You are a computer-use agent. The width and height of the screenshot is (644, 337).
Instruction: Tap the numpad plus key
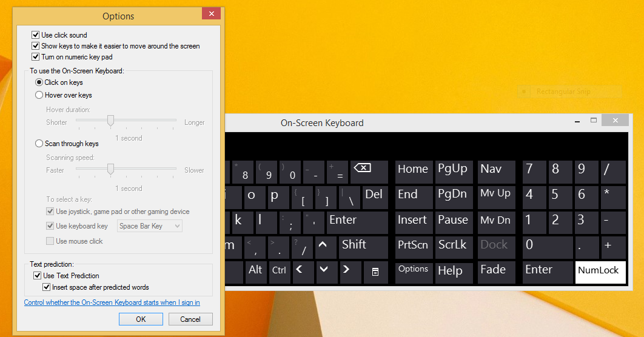612,247
